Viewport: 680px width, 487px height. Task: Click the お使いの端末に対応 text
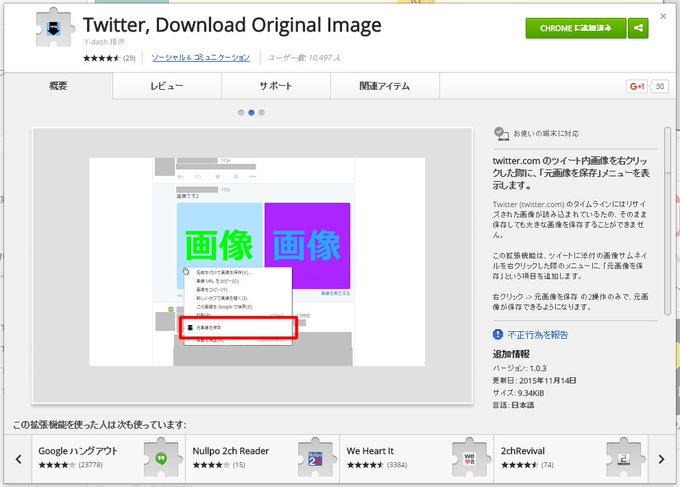pyautogui.click(x=546, y=134)
